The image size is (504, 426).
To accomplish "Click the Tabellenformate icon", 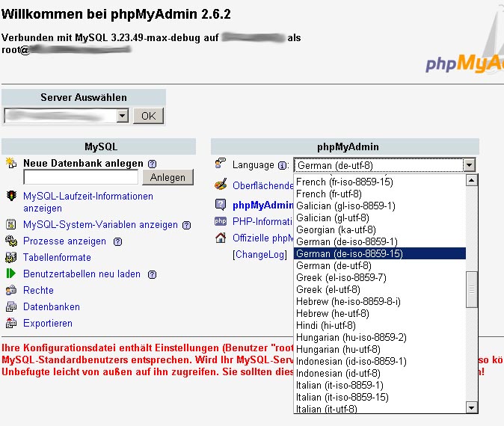I will pos(11,257).
